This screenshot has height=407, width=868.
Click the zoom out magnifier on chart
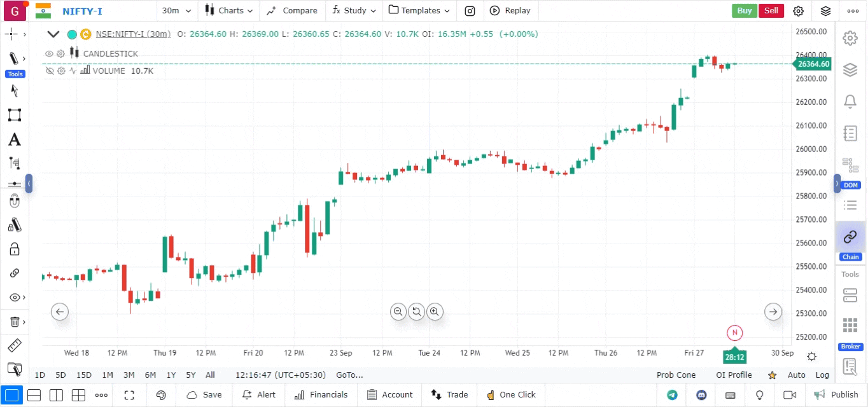pyautogui.click(x=398, y=312)
